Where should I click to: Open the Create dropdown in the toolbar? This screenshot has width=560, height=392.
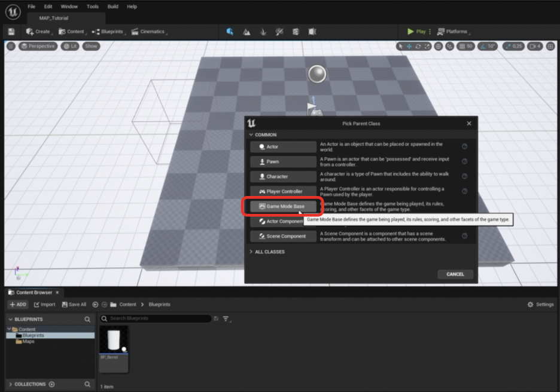[39, 32]
